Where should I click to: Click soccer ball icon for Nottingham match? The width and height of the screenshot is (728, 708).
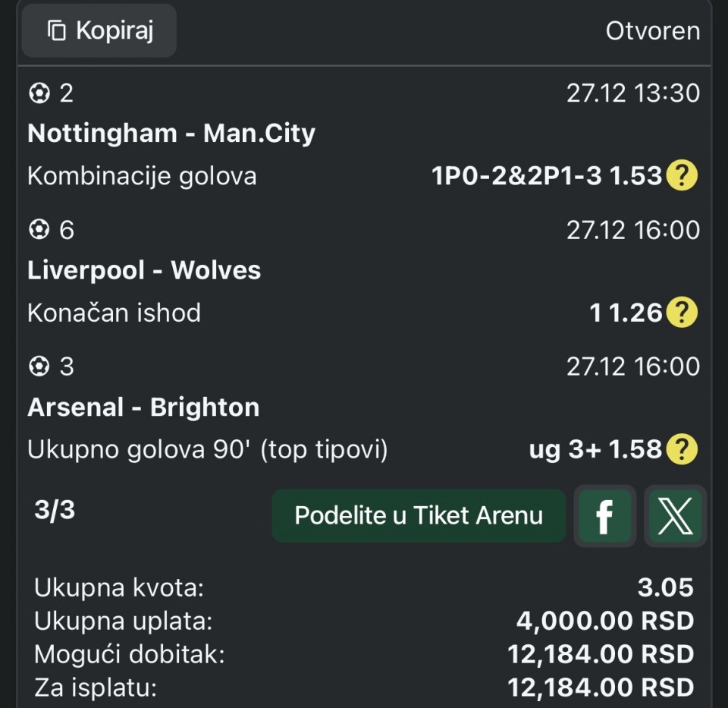point(38,93)
